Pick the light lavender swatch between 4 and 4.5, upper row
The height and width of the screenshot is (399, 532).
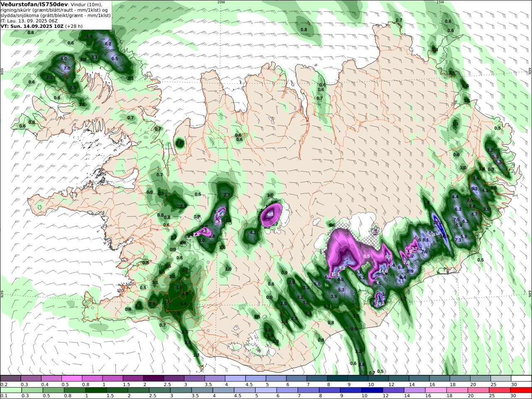pos(235,379)
